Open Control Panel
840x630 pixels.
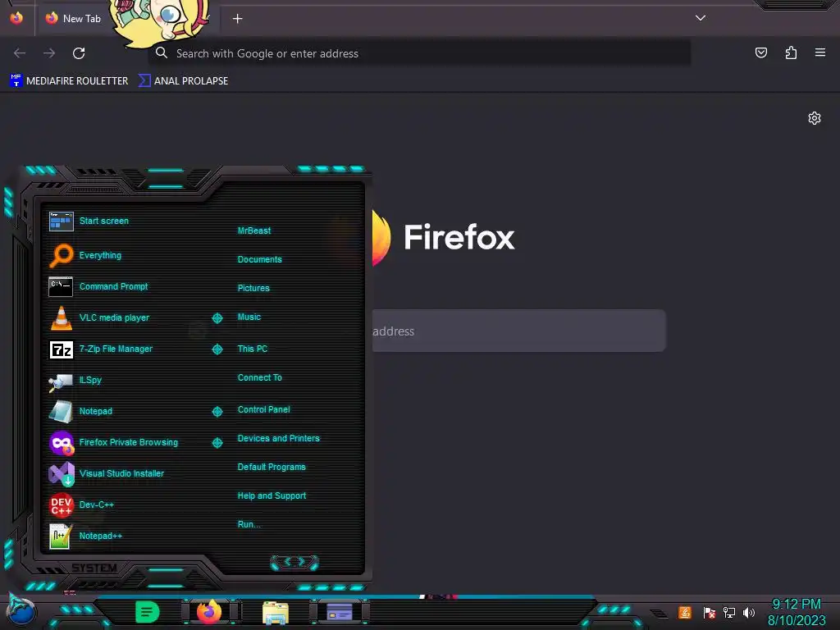pyautogui.click(x=263, y=409)
